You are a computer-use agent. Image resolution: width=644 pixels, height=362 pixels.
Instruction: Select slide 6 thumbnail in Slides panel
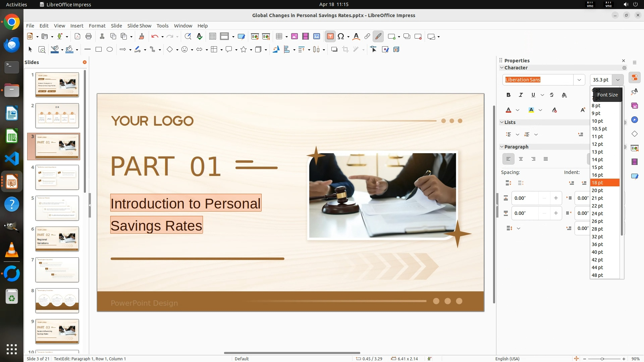[57, 239]
